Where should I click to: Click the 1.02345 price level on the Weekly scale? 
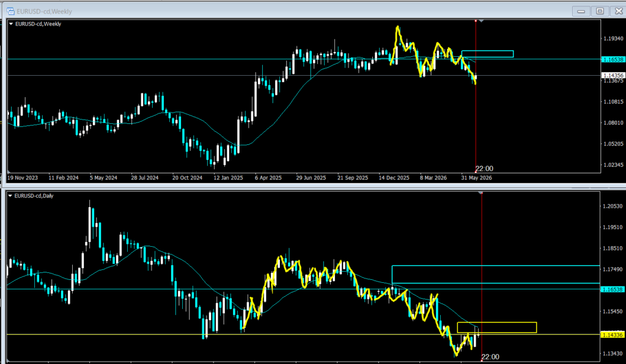tap(613, 165)
